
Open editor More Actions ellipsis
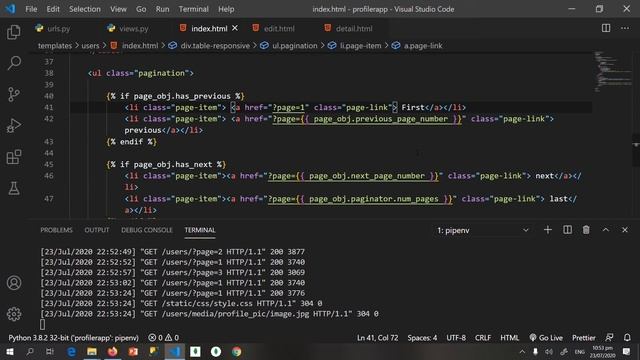pyautogui.click(x=625, y=28)
